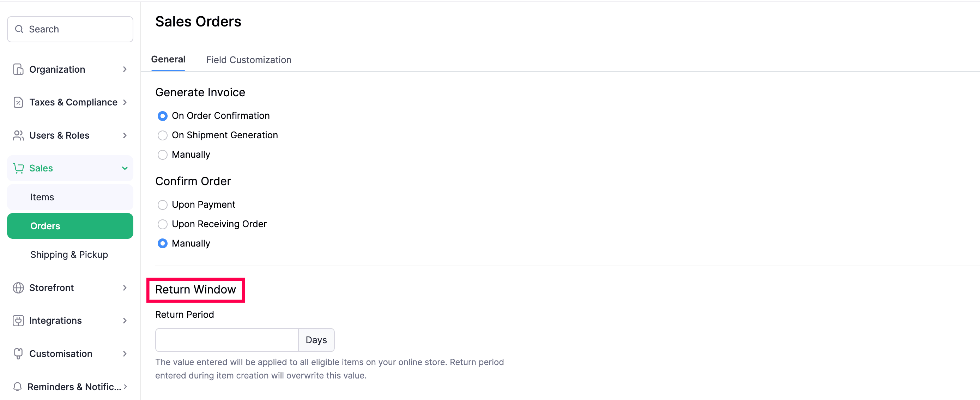Select Upon Receiving Order radio button

coord(162,224)
